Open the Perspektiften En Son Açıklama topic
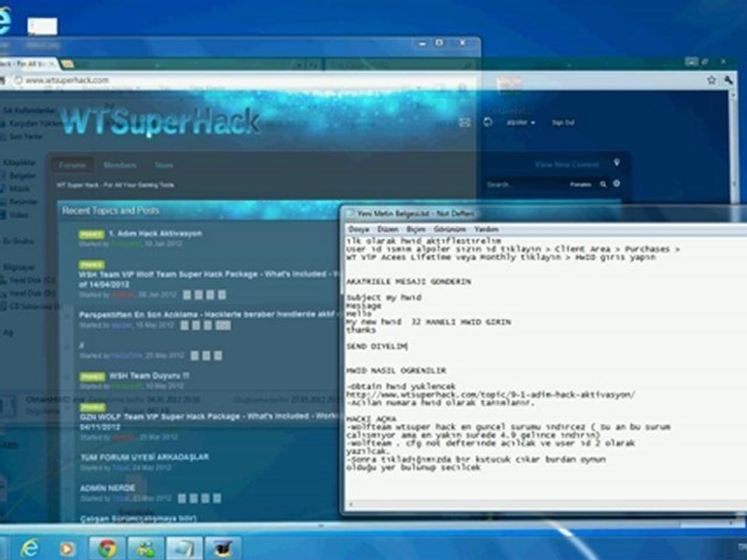Screen dimensions: 747x560 click(x=207, y=315)
